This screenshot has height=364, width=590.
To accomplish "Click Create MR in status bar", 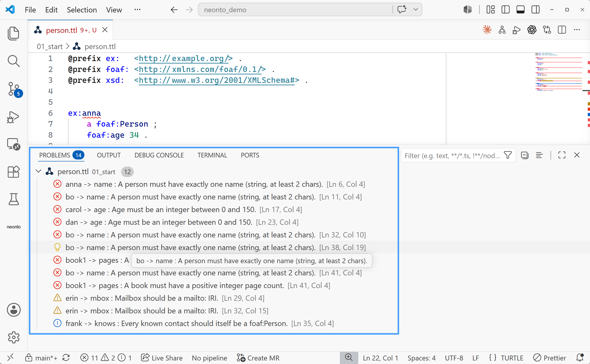I will [x=258, y=358].
